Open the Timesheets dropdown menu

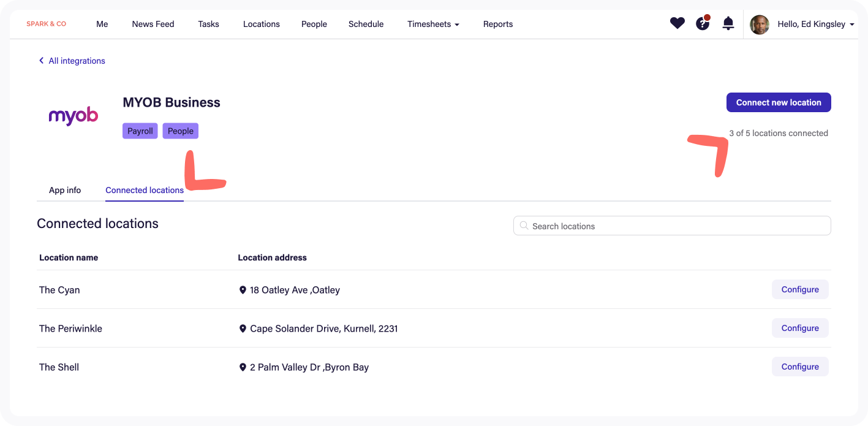[x=433, y=24]
